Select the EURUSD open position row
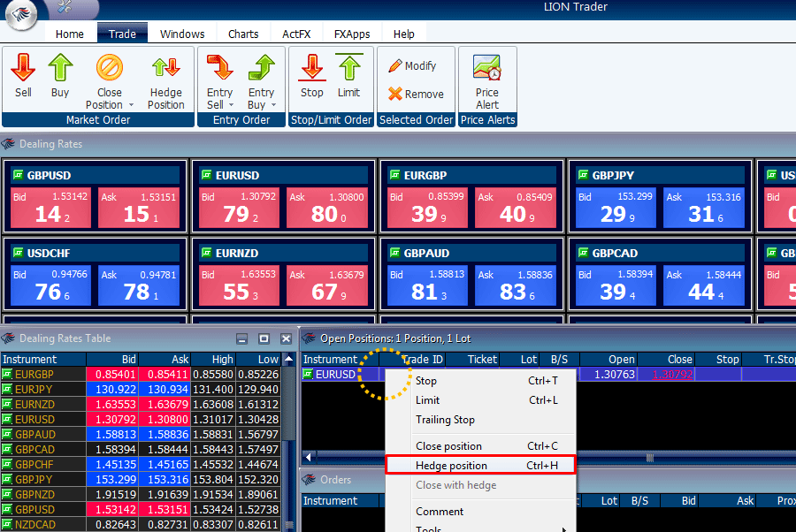This screenshot has height=532, width=796. (548, 375)
